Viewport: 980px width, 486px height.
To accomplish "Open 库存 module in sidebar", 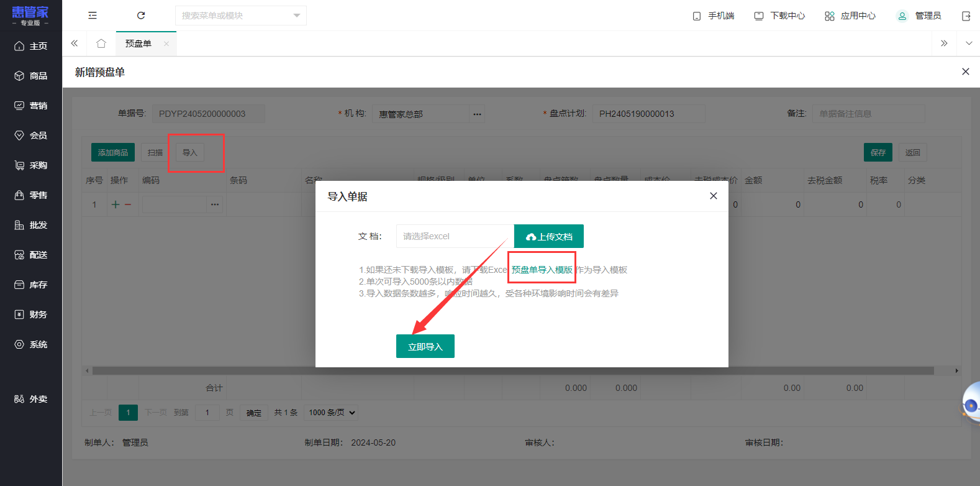I will pyautogui.click(x=31, y=285).
